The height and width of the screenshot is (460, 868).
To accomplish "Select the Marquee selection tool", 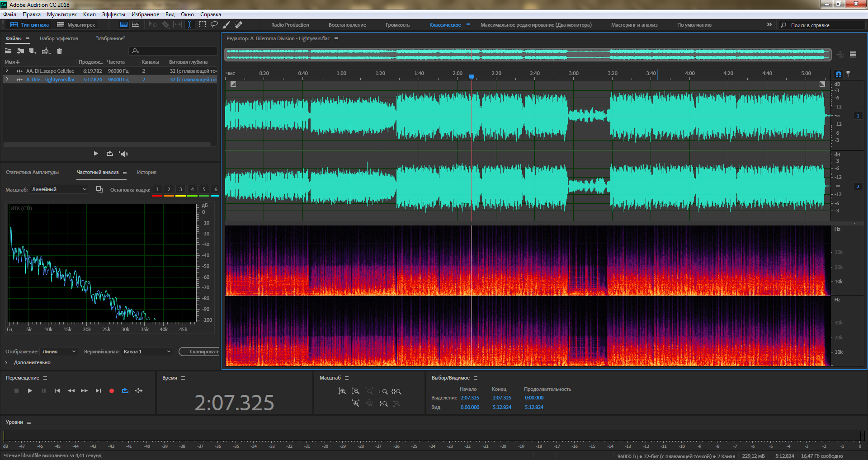I will 202,24.
